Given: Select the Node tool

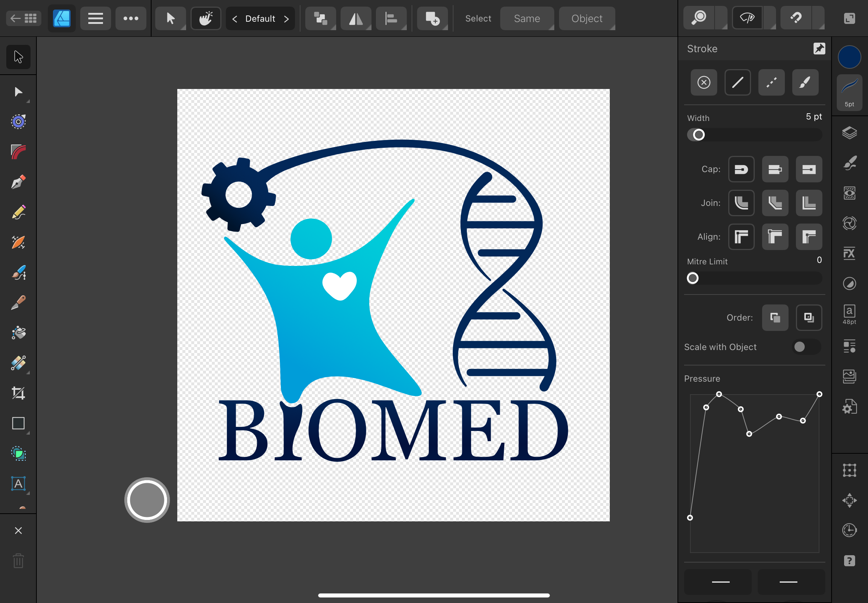Looking at the screenshot, I should pyautogui.click(x=18, y=92).
